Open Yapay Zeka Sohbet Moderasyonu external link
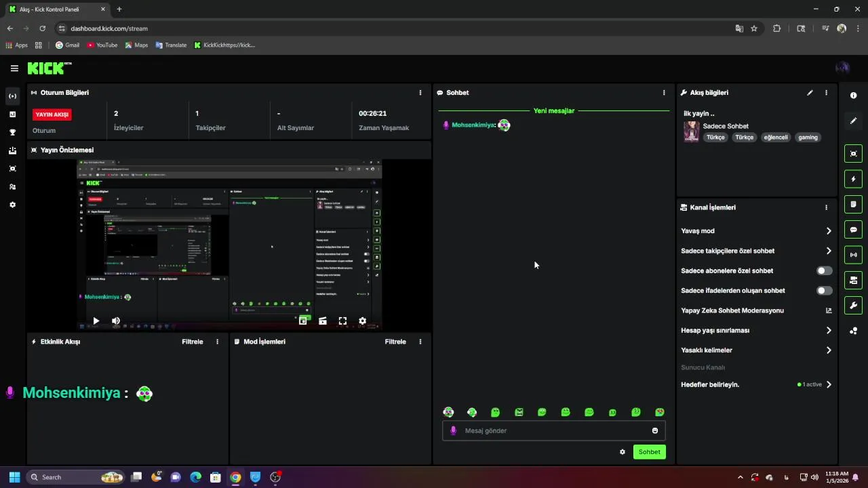 (x=828, y=310)
